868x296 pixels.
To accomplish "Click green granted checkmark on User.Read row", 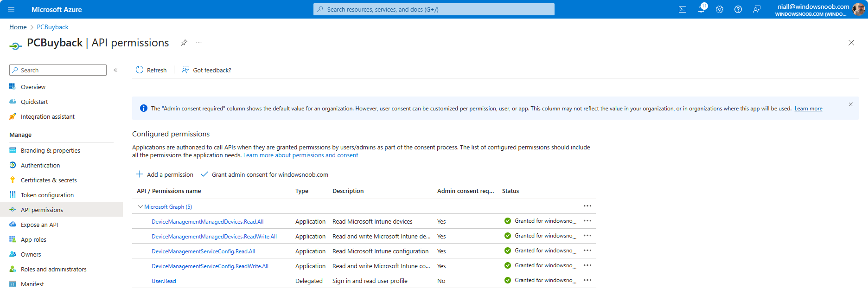I will pos(508,280).
